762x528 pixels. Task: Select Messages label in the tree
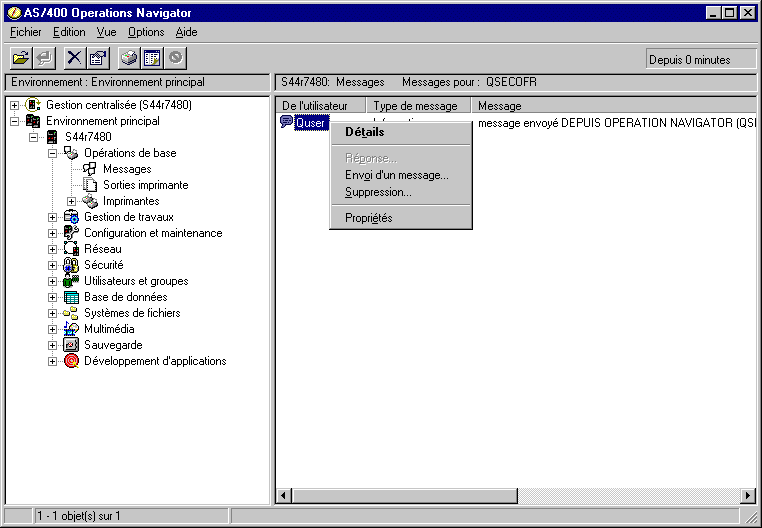(127, 169)
